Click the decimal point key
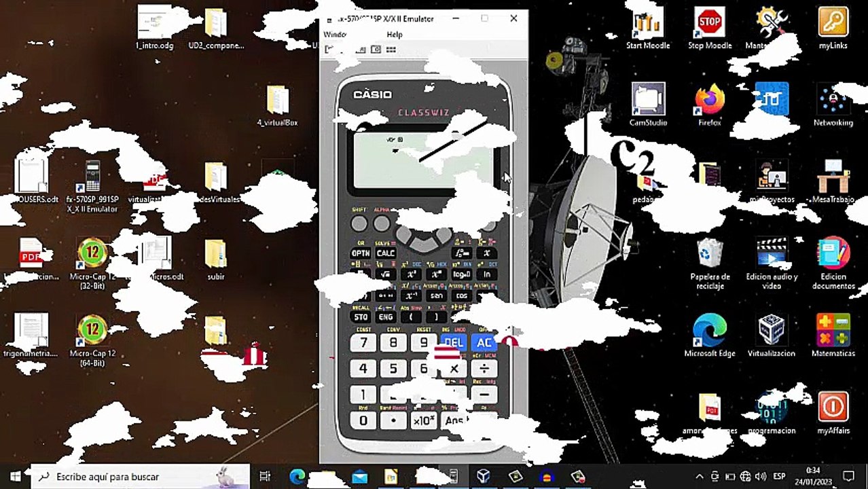This screenshot has width=868, height=489. 393,421
